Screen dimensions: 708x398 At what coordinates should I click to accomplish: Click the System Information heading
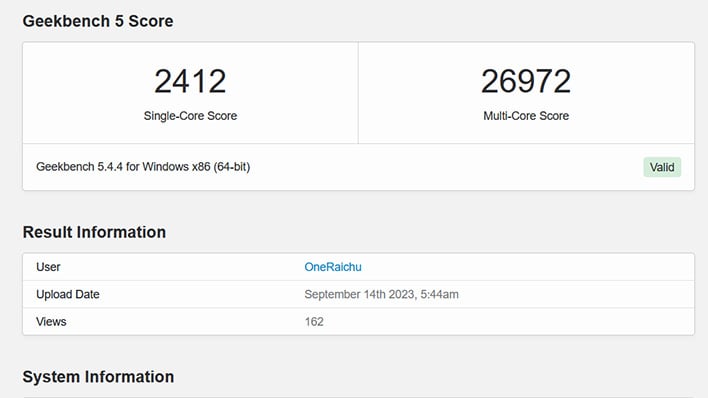(98, 377)
